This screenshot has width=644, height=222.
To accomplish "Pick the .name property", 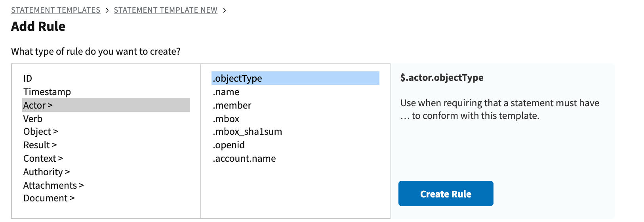I will (226, 92).
